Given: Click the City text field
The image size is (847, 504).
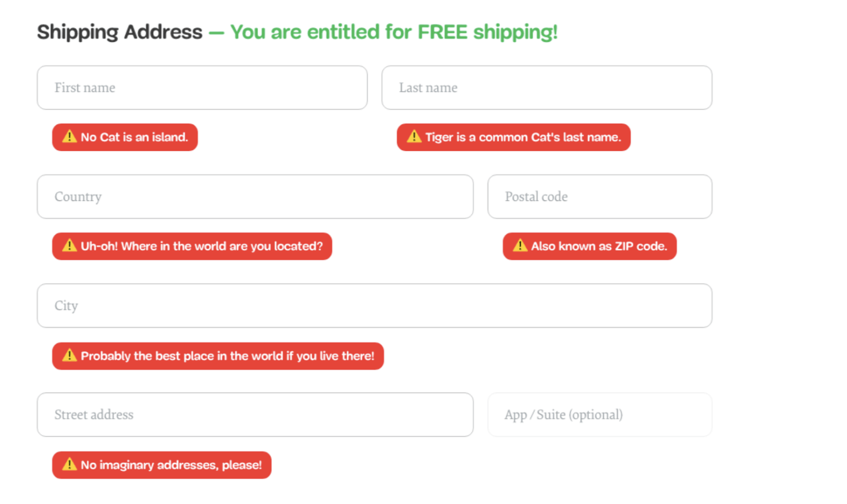Looking at the screenshot, I should pos(374,306).
